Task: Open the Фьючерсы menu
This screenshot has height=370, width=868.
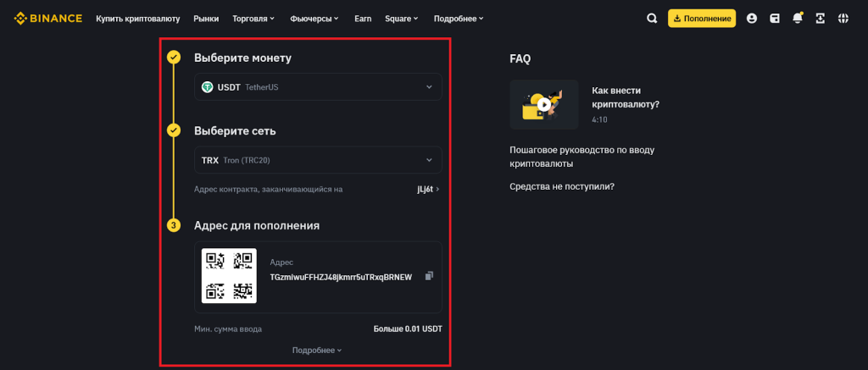Action: 314,19
